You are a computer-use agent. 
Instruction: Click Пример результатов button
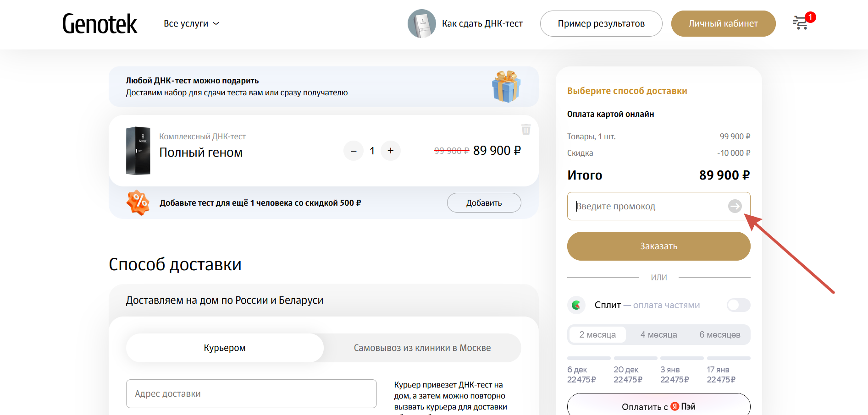tap(601, 23)
